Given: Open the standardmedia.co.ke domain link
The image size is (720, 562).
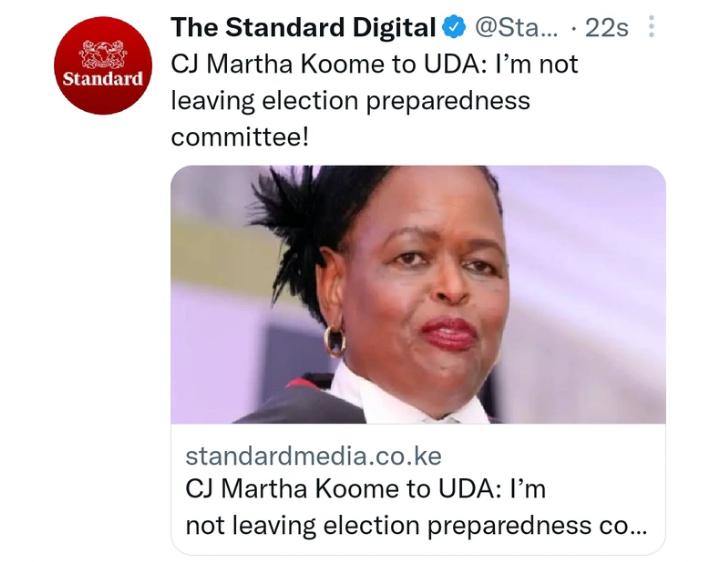Looking at the screenshot, I should [313, 456].
